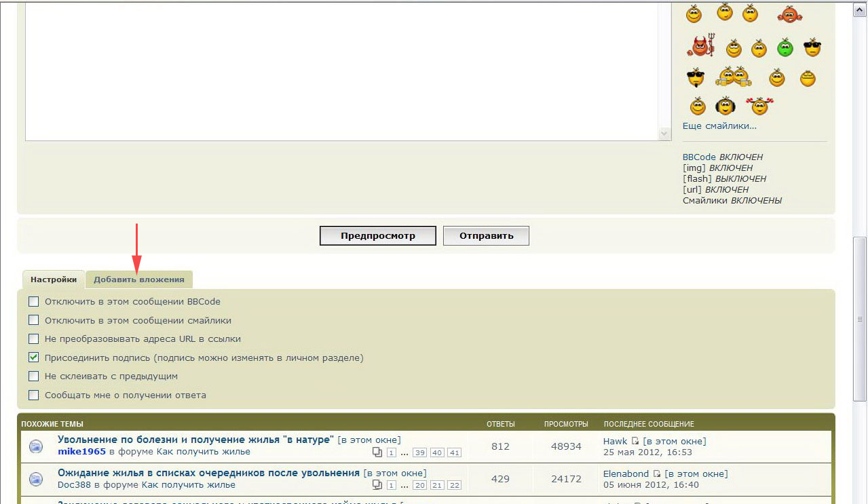
Task: Click topic icon beside 'Увольнение по болезни' thread
Action: coord(36,446)
